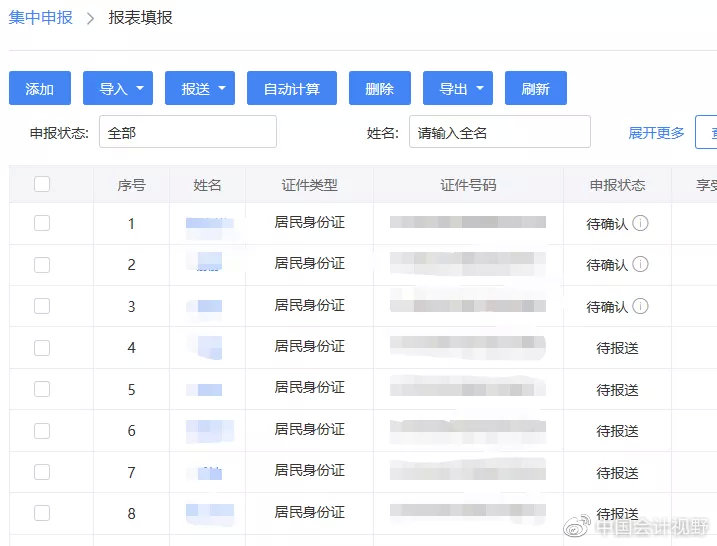The height and width of the screenshot is (546, 717).
Task: Click the 添加 button
Action: pos(40,88)
